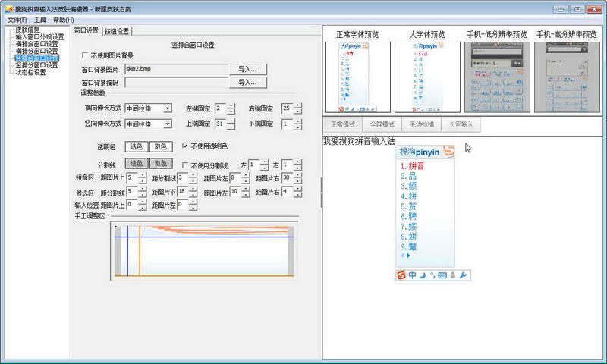Click the previous-page arrow in candidate window
Image resolution: width=607 pixels, height=364 pixels.
point(403,256)
